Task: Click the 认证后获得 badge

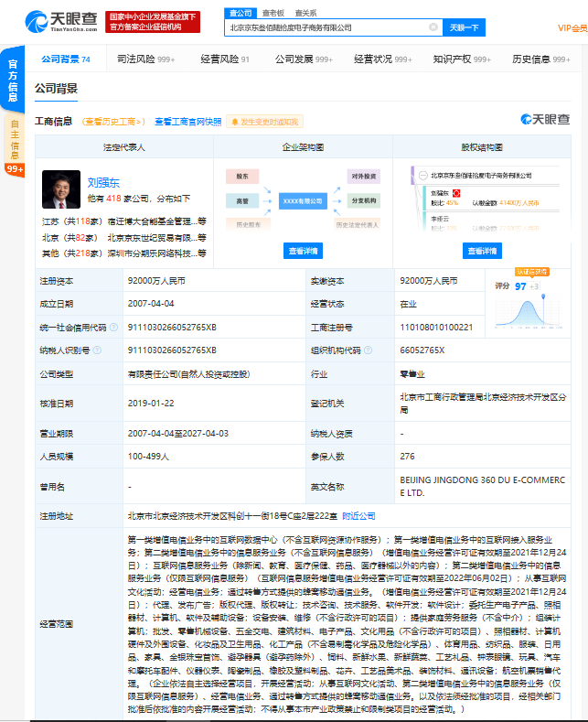Action: click(x=532, y=272)
